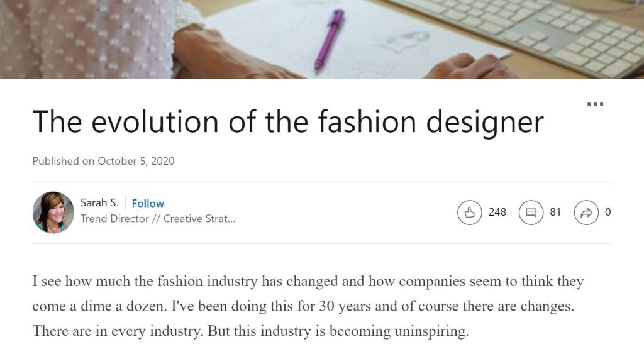
Task: Click the Published on October 5, 2020 date
Action: [x=103, y=161]
